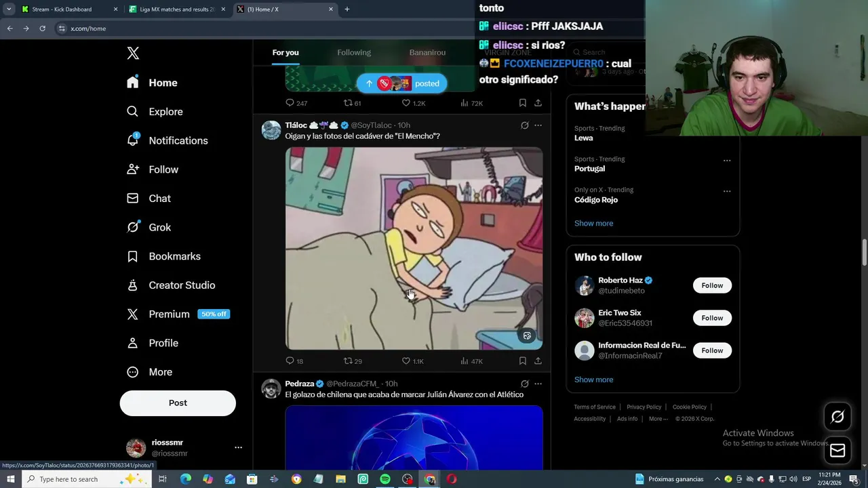
Task: Open the @SoyTlaloc handle link
Action: 371,125
